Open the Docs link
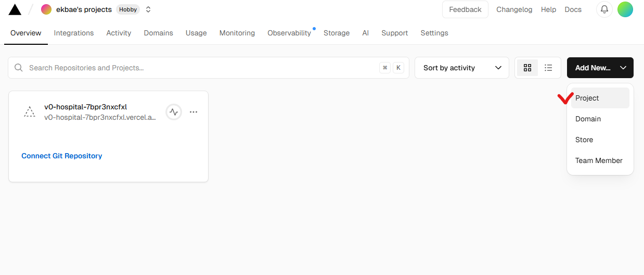The height and width of the screenshot is (275, 644). (573, 9)
